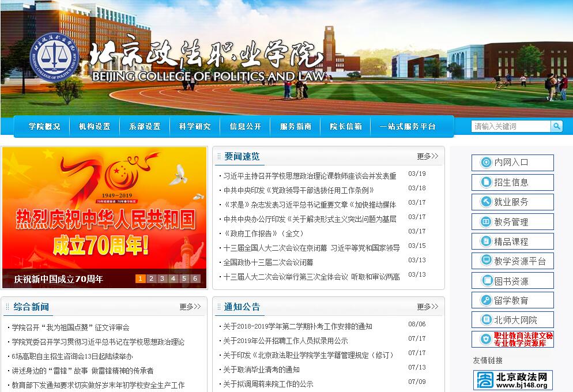Open 《求是》杂志发表习近平总书记重要文章 news
Screen dimensions: 573x392
[x=310, y=205]
